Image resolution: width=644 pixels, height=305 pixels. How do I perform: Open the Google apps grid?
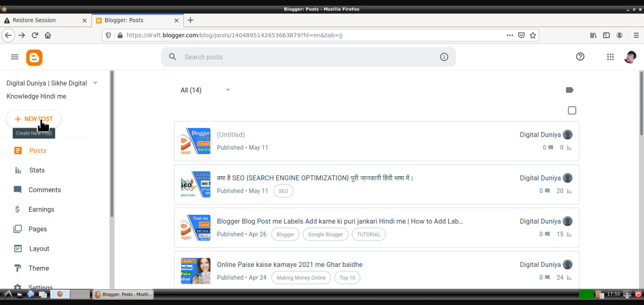(611, 57)
